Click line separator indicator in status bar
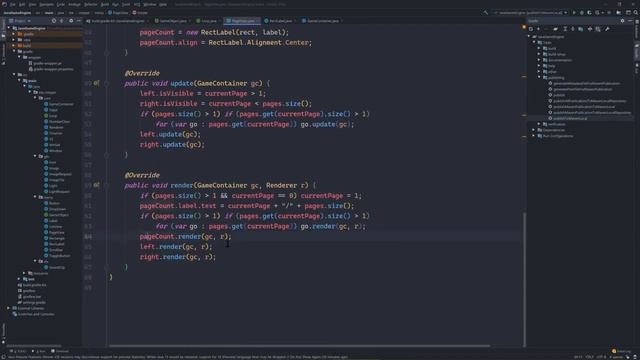 tap(590, 357)
